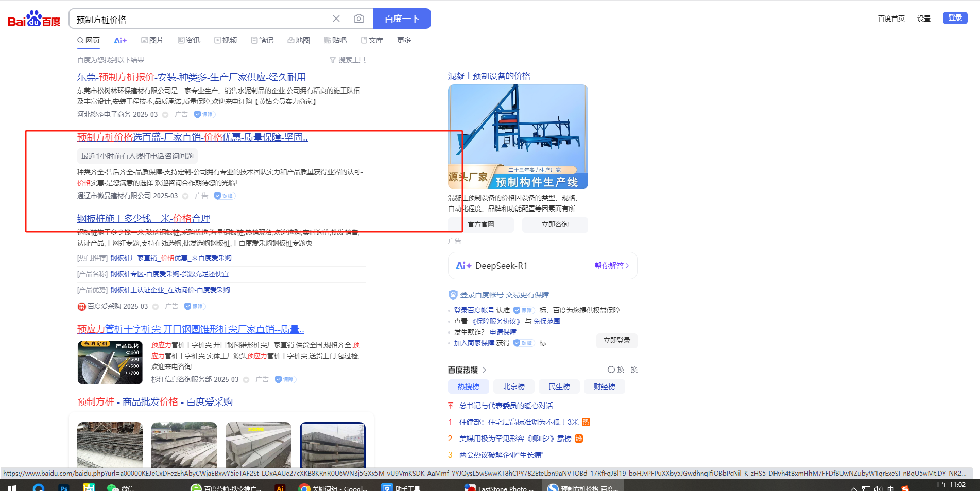Expand ad options arrow beside 百度爱采购 2025-03

tap(156, 307)
